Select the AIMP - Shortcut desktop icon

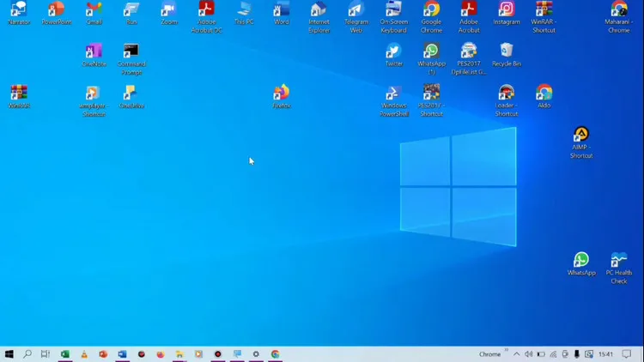pyautogui.click(x=581, y=142)
